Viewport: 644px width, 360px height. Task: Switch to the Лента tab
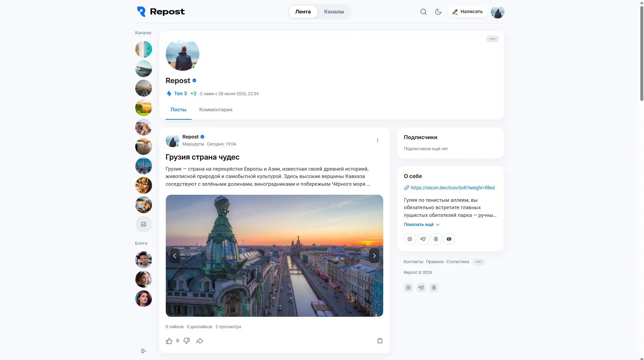click(x=303, y=12)
